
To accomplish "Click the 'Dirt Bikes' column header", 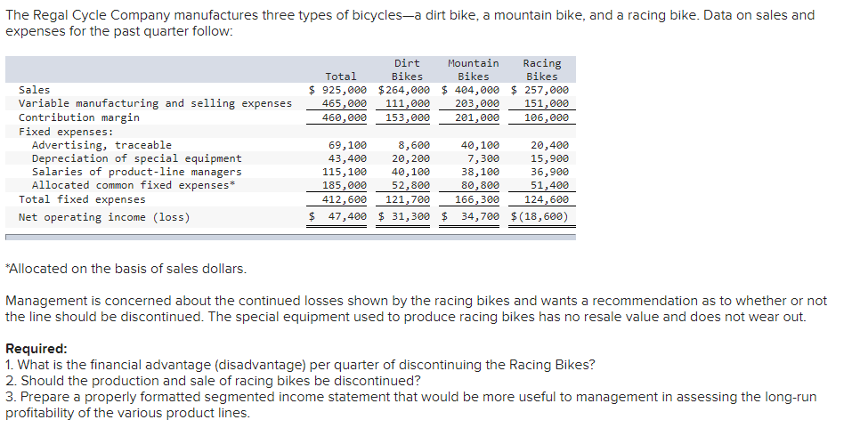I will click(407, 69).
